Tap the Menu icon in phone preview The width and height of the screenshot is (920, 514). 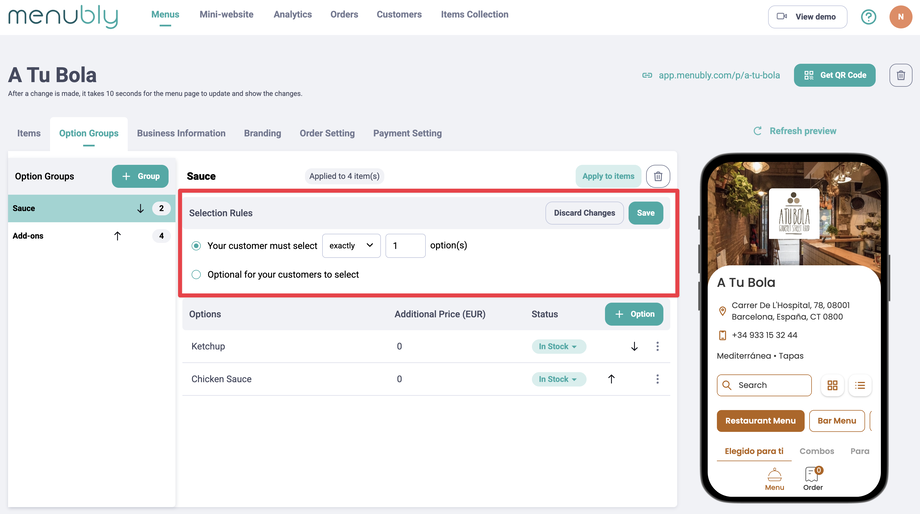click(774, 479)
